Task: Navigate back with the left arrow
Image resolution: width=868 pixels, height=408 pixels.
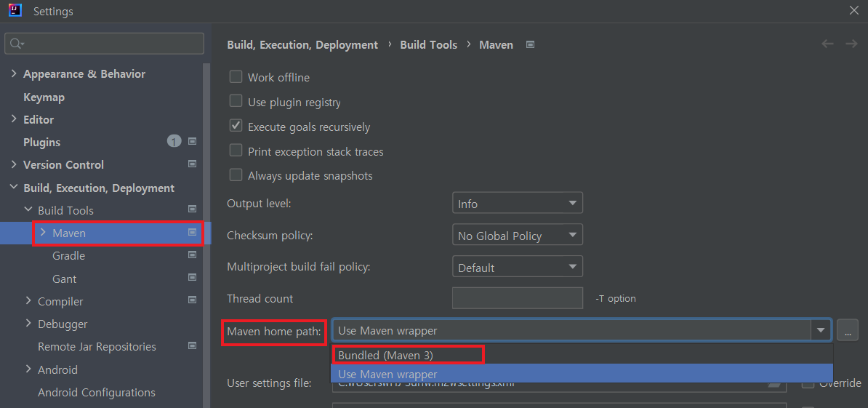Action: [x=827, y=44]
